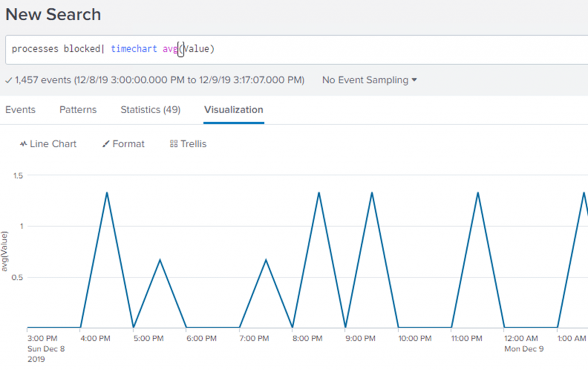The height and width of the screenshot is (370, 588).
Task: Click the Line Chart icon
Action: pos(24,144)
